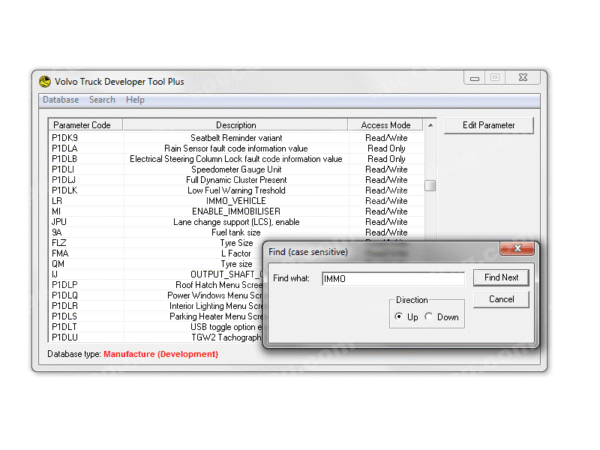Click Fuel tank size description
Viewport: 600px width, 450px height.
(236, 232)
